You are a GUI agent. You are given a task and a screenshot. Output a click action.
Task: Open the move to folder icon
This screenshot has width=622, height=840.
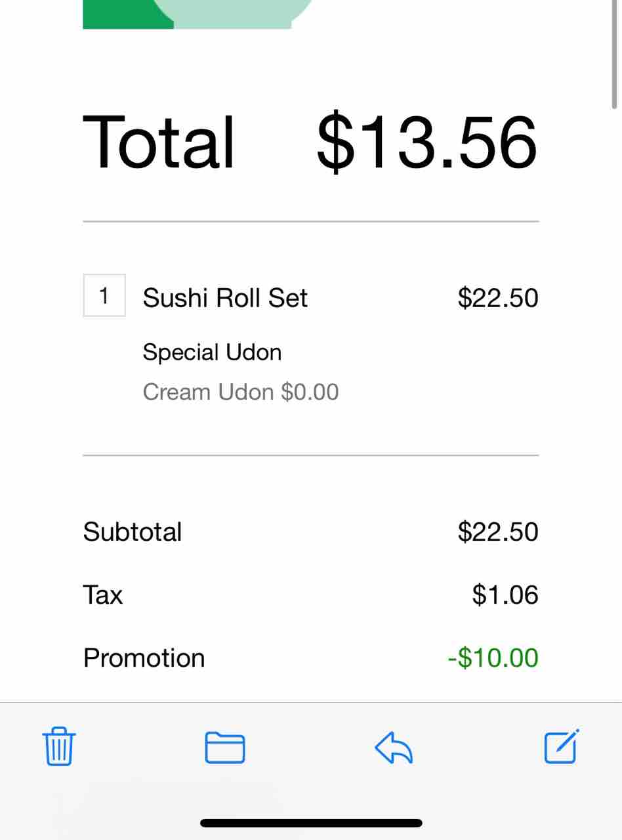point(225,747)
